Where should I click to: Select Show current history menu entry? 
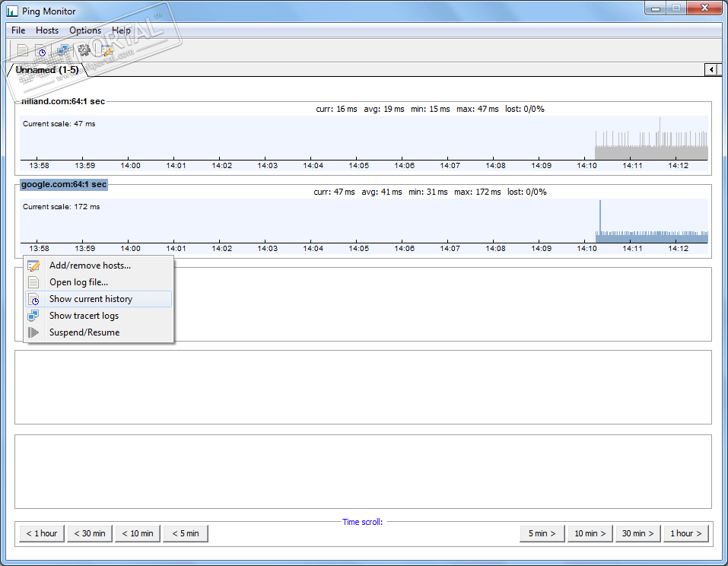98,299
